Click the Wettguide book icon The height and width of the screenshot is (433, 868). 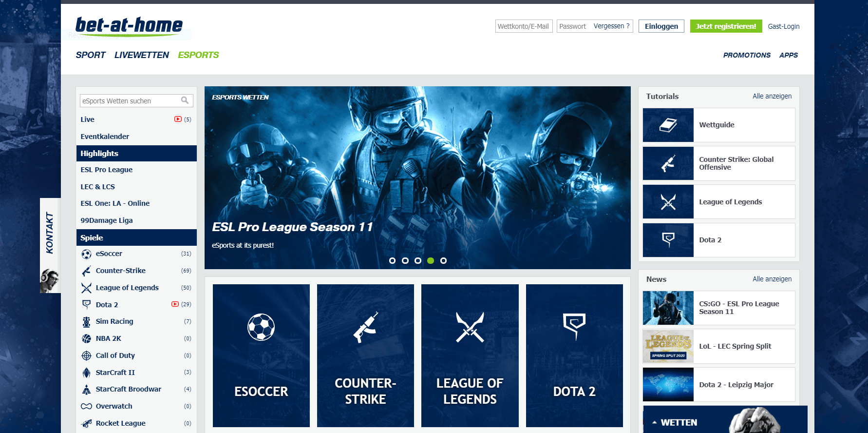pos(668,125)
